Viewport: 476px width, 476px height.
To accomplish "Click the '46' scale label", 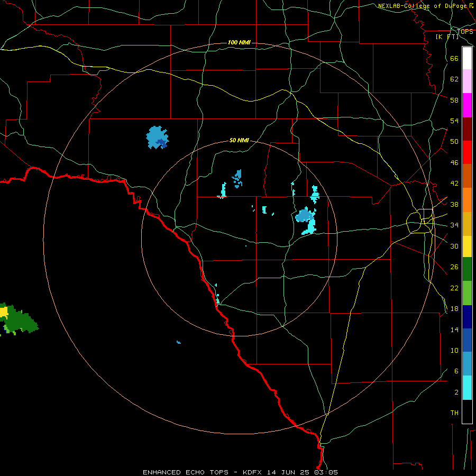I will [x=454, y=163].
